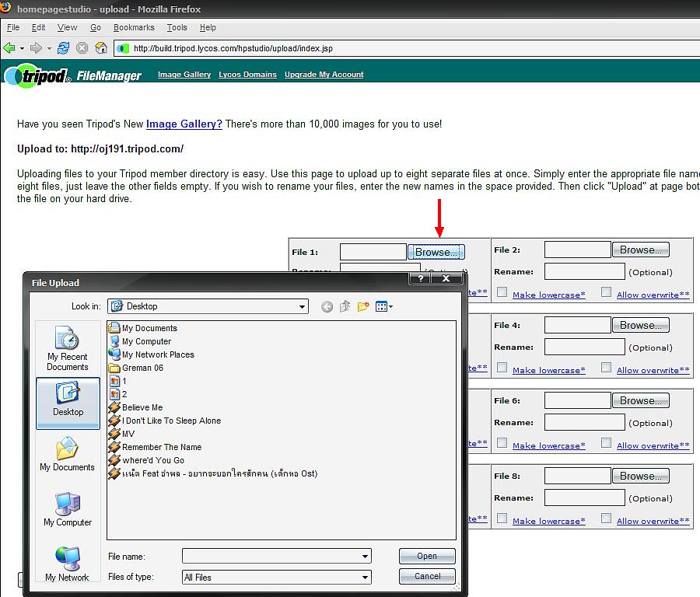Open the Image Gallery header link
This screenshot has height=597, width=700.
[184, 75]
